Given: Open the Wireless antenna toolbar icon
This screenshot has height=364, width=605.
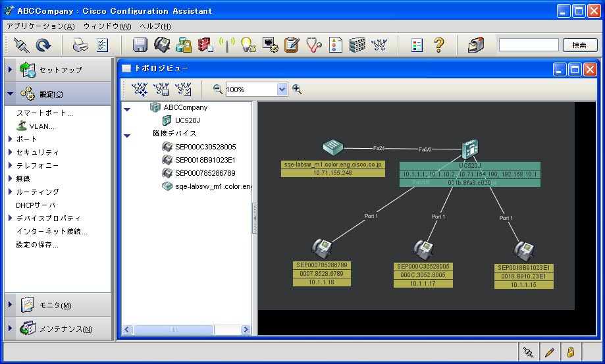Looking at the screenshot, I should 227,45.
